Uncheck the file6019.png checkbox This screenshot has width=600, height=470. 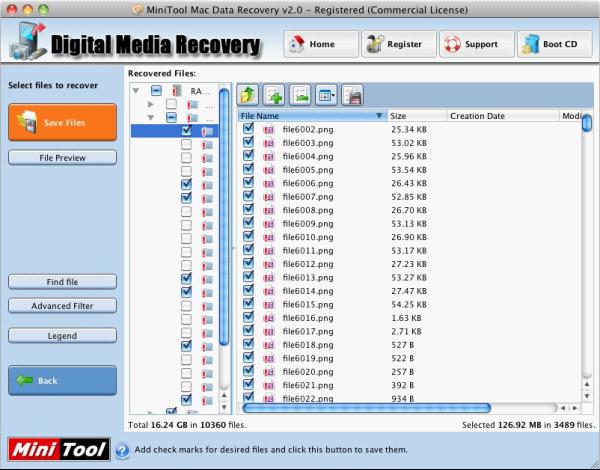tap(248, 357)
